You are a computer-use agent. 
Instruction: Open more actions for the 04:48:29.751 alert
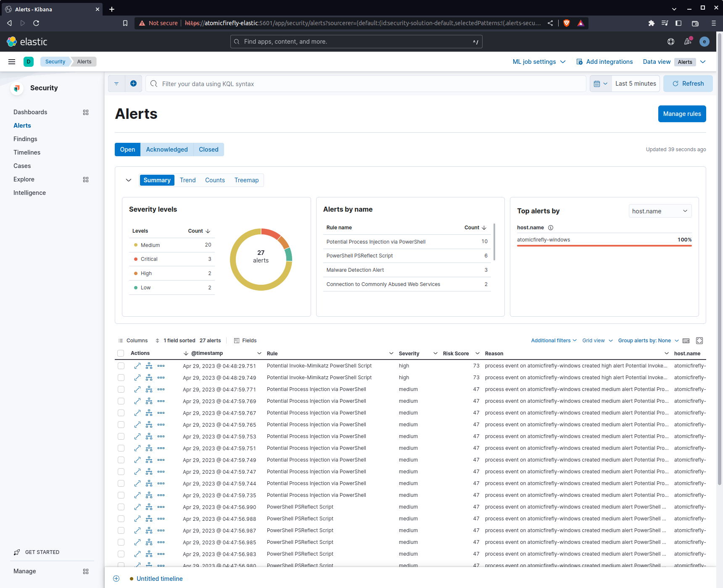(x=161, y=366)
